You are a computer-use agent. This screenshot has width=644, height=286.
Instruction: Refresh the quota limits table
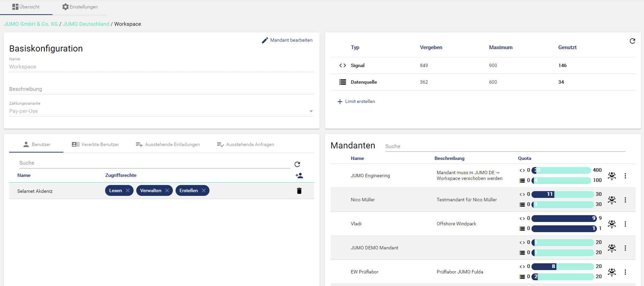(632, 41)
